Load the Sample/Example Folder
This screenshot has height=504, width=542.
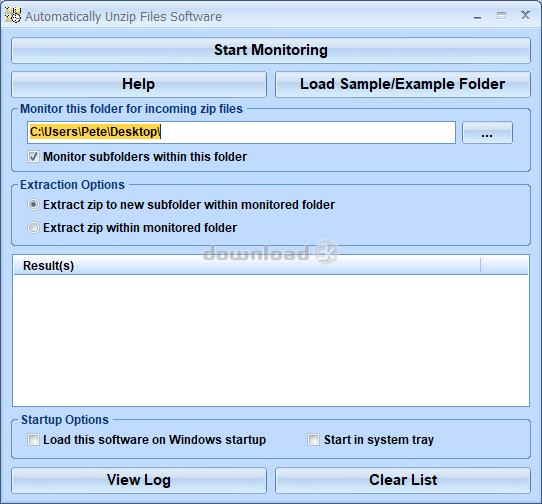tap(403, 84)
